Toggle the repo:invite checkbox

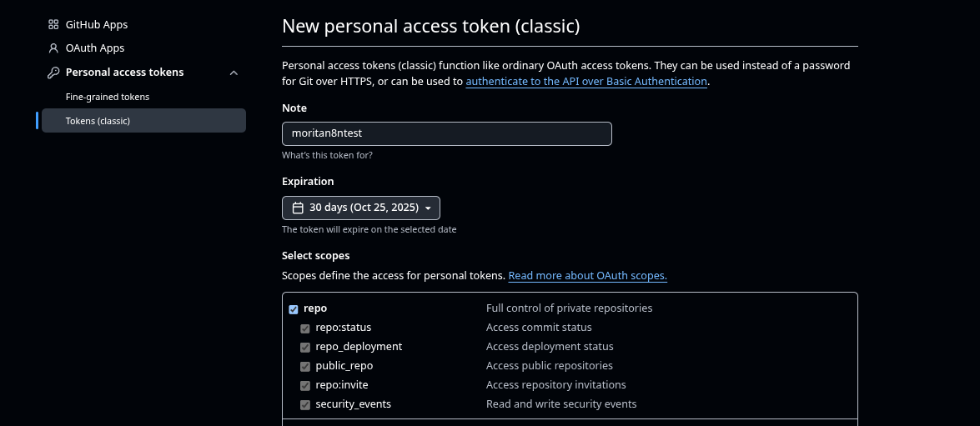305,385
